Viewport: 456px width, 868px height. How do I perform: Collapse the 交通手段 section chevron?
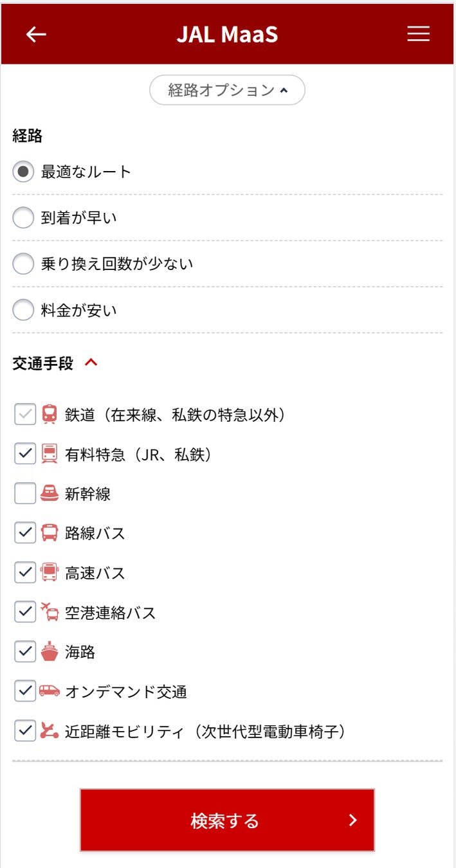(x=91, y=363)
